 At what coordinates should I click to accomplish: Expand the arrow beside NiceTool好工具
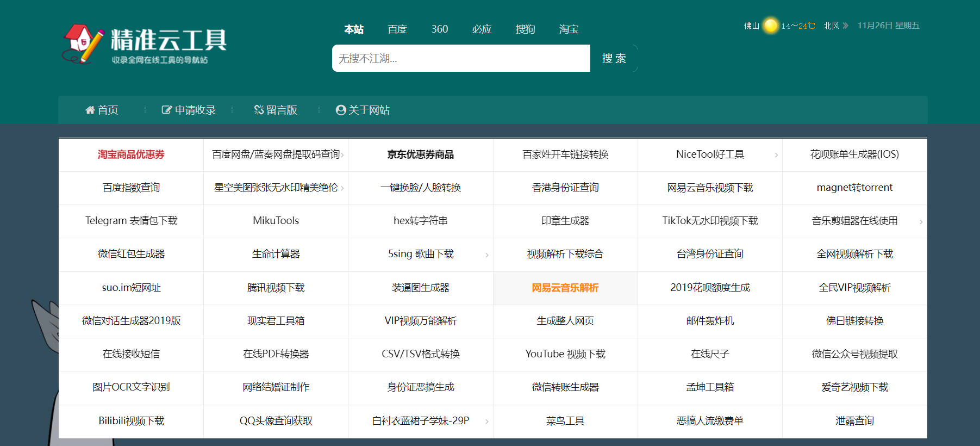(776, 155)
